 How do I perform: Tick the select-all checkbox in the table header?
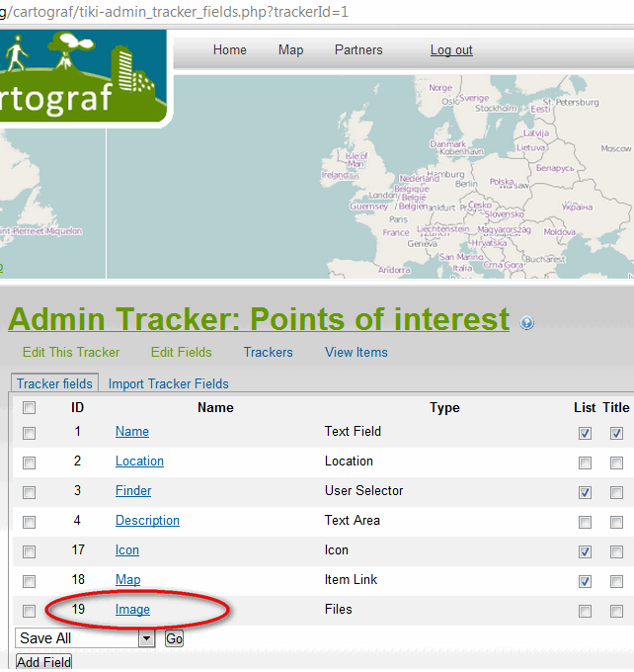click(30, 407)
